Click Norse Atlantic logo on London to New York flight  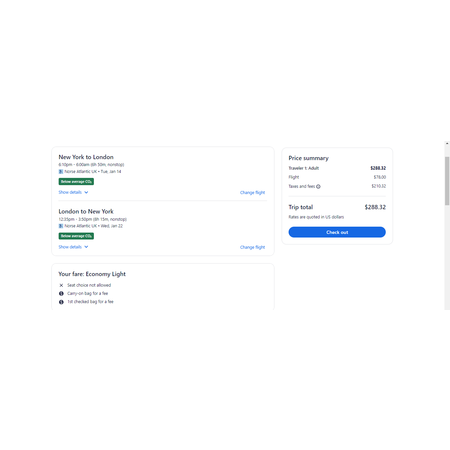pyautogui.click(x=61, y=226)
